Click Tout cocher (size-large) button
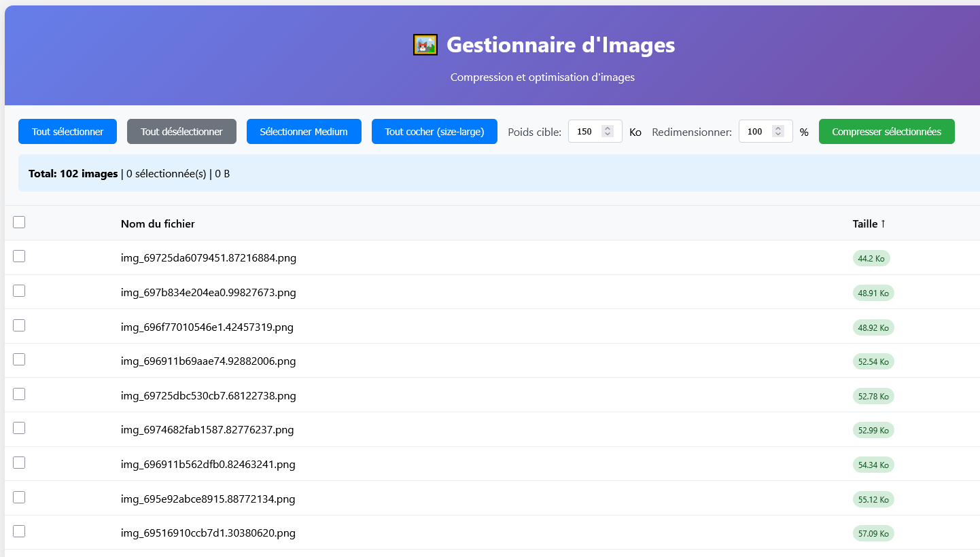 tap(434, 132)
